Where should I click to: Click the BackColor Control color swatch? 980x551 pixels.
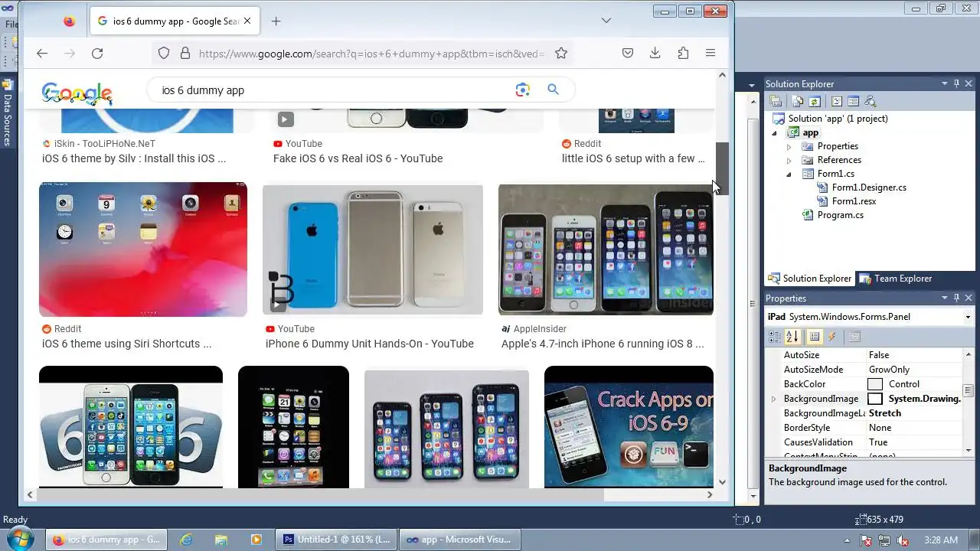pos(874,384)
